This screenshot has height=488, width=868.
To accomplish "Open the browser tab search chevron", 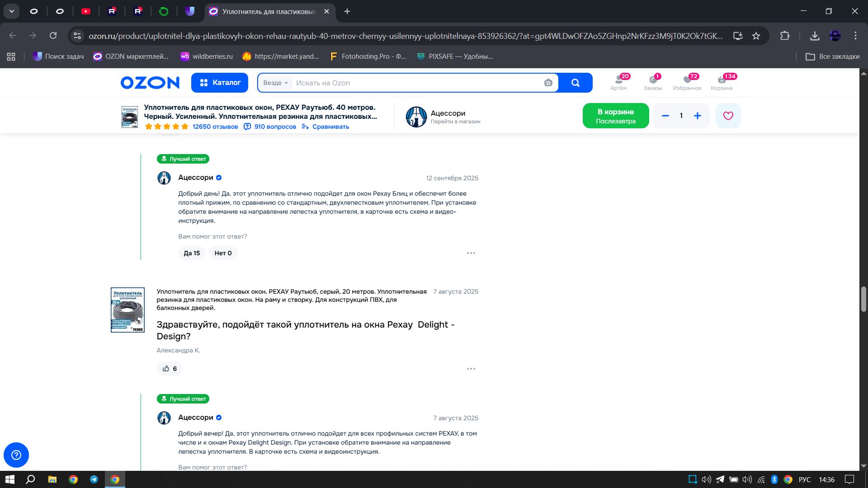I will tap(12, 11).
